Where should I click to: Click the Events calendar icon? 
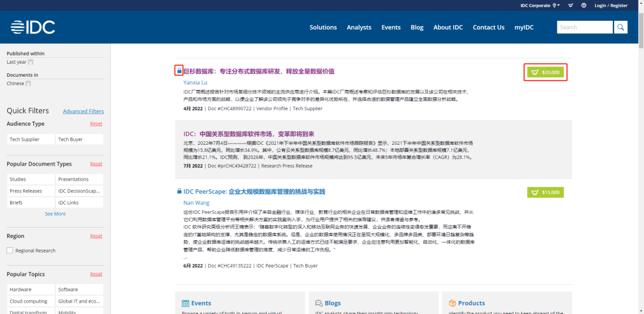pos(185,303)
